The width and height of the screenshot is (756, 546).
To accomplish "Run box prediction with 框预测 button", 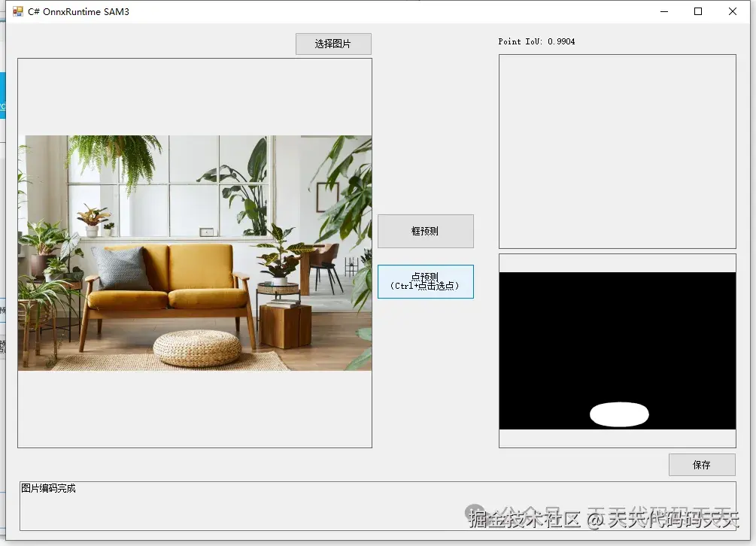I will pyautogui.click(x=425, y=232).
